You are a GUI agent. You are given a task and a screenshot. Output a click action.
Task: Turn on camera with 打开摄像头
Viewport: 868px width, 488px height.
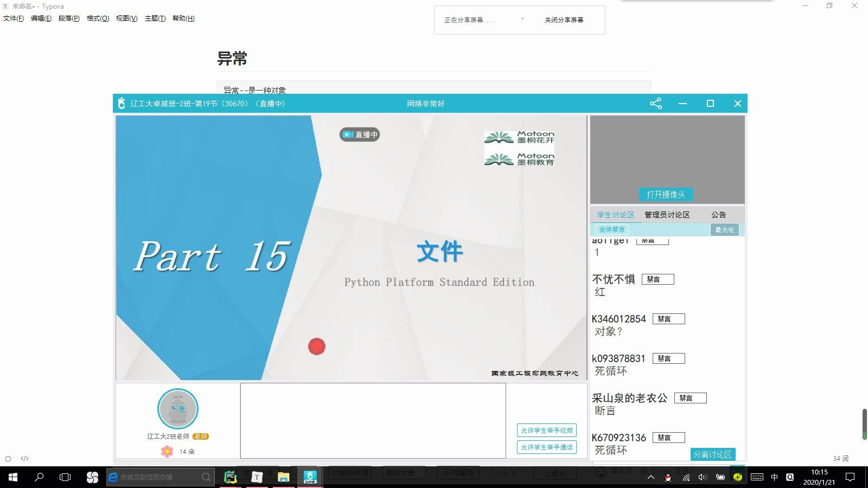pyautogui.click(x=667, y=194)
